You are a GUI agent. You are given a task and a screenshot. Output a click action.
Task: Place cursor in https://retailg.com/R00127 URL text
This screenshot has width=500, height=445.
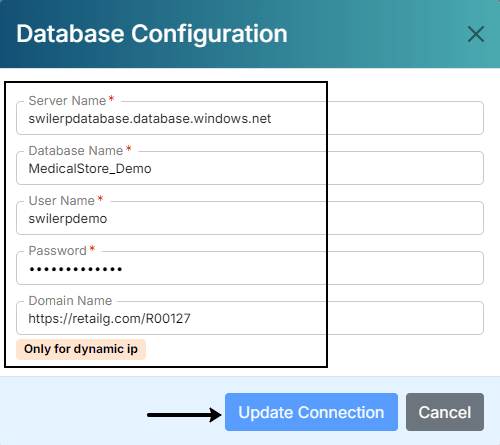click(109, 319)
